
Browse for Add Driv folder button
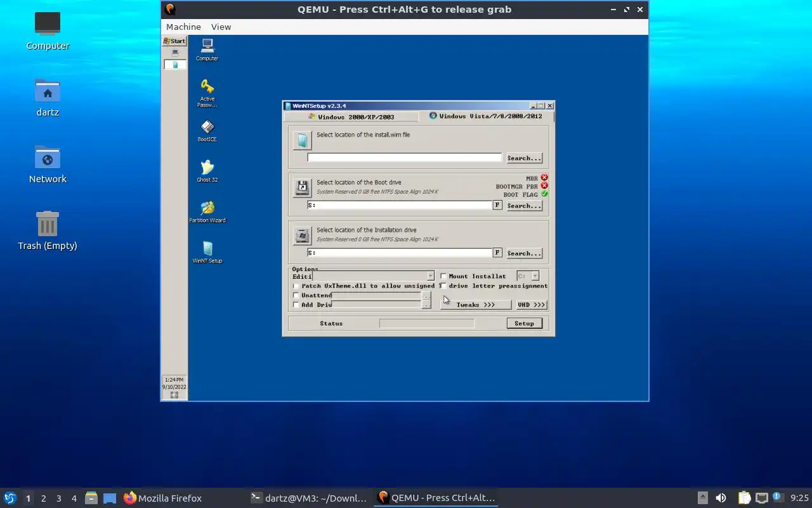pyautogui.click(x=426, y=305)
